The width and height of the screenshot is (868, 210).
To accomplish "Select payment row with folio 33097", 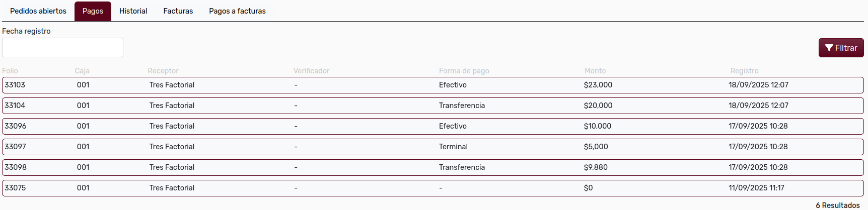I will click(x=15, y=147).
